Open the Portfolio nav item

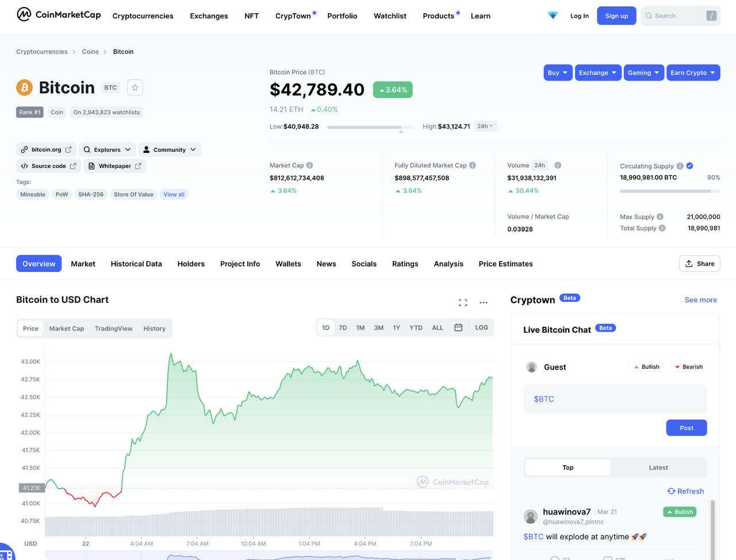[x=342, y=16]
